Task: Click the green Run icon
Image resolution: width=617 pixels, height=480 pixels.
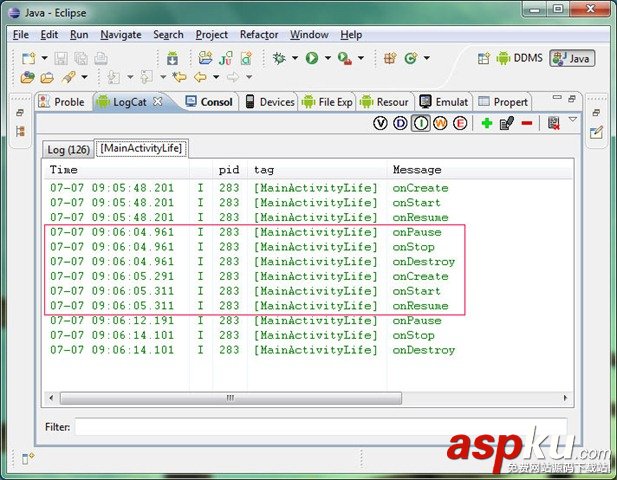Action: (312, 59)
